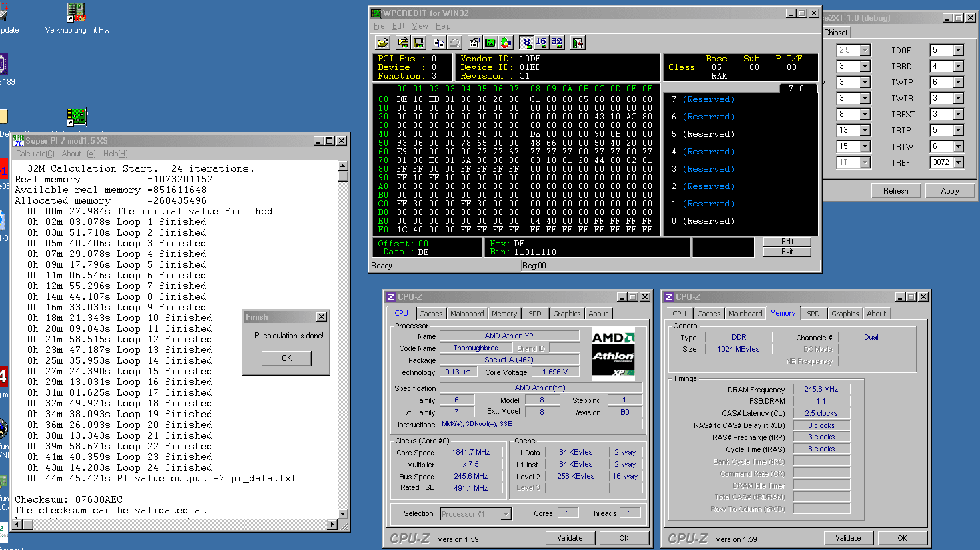Select the 7-0 bit tab in WPCREDIT
This screenshot has height=550, width=980.
(x=797, y=88)
